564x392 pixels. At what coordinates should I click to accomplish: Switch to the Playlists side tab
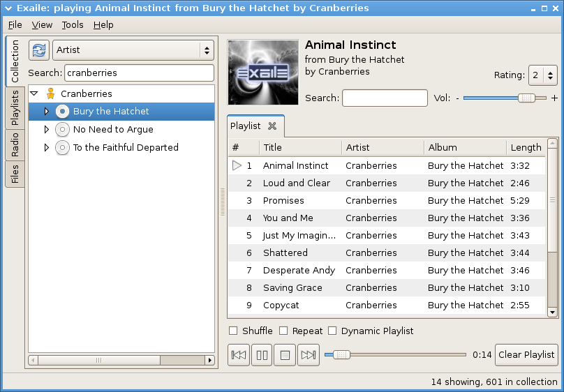click(x=15, y=108)
